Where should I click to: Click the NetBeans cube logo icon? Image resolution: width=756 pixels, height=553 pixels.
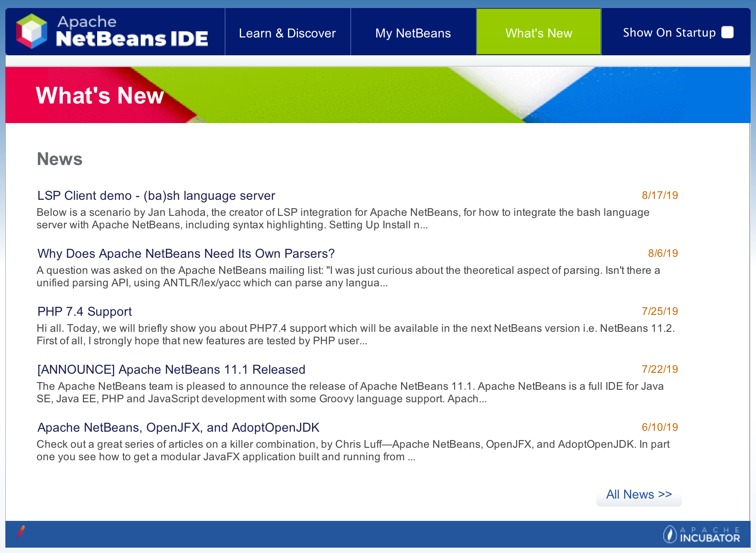click(31, 31)
